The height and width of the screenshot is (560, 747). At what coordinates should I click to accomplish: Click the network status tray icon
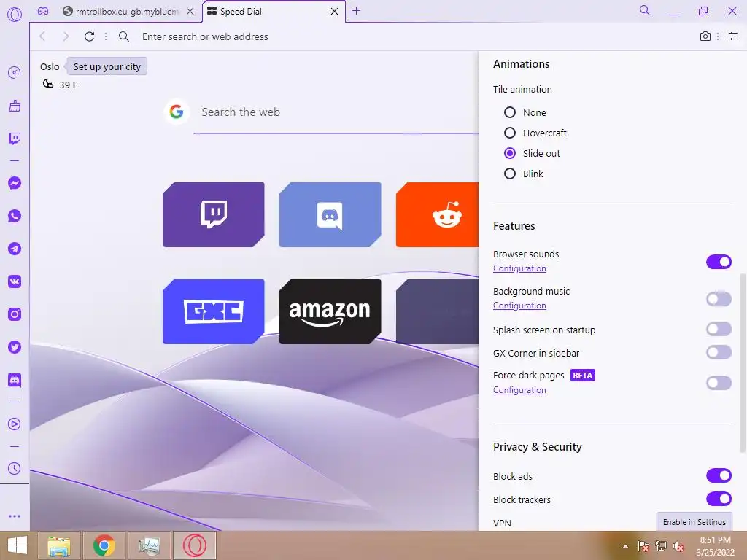pyautogui.click(x=661, y=546)
